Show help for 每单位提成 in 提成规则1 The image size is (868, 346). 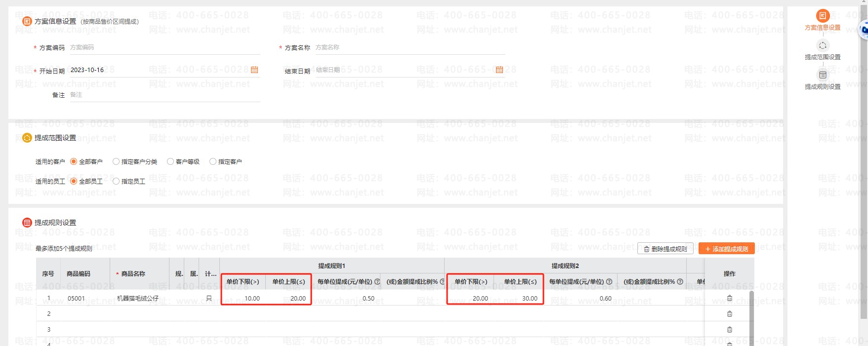(377, 282)
